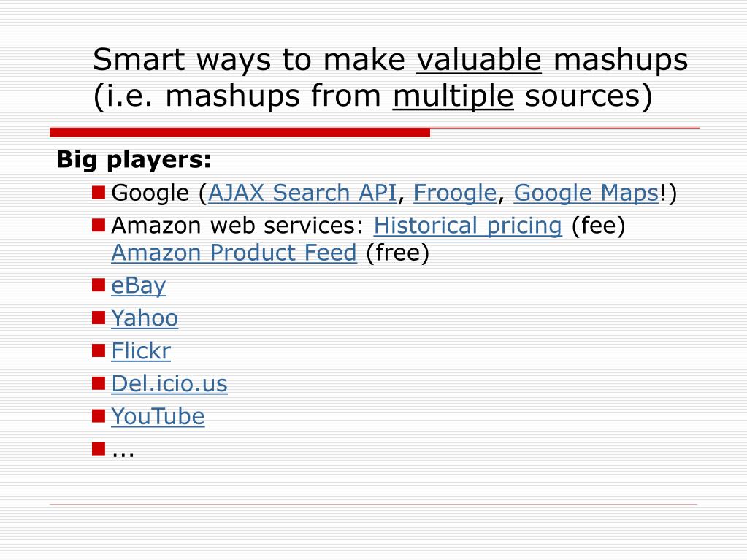Click the red bullet beside Yahoo

(x=99, y=318)
